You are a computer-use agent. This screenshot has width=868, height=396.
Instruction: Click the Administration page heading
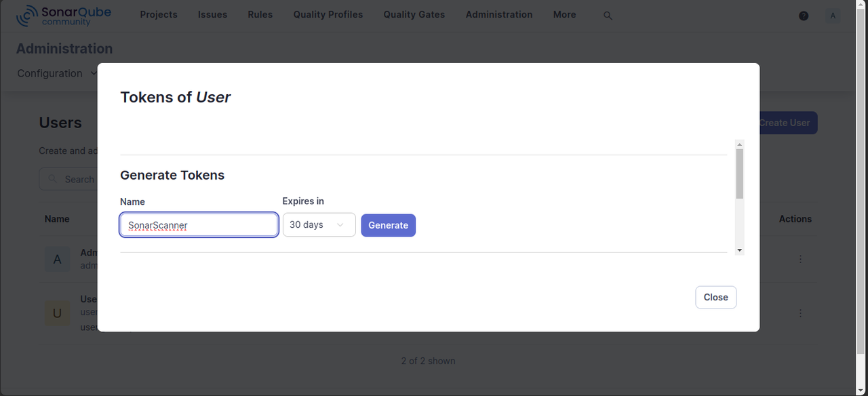pyautogui.click(x=64, y=49)
